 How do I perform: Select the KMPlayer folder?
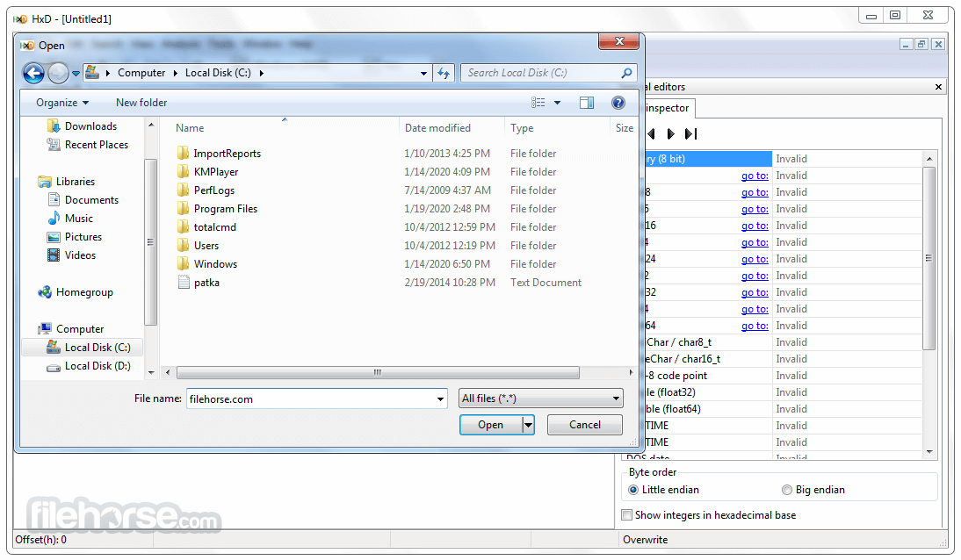coord(216,172)
